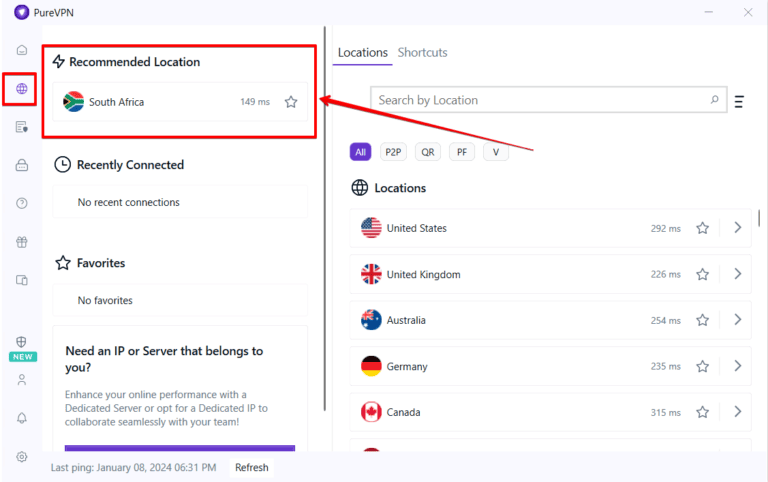Screen dimensions: 768x482
Task: Switch to the Locations tab
Action: 362,52
